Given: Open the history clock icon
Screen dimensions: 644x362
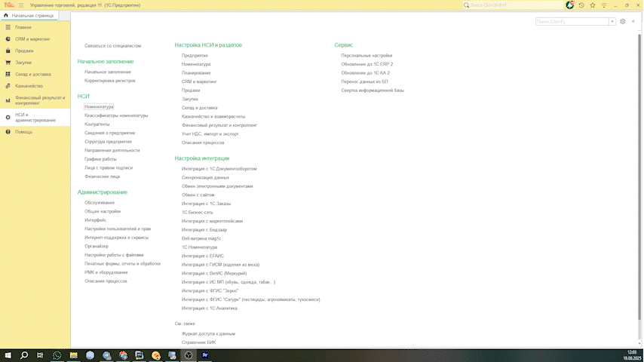Looking at the screenshot, I should (x=581, y=5).
